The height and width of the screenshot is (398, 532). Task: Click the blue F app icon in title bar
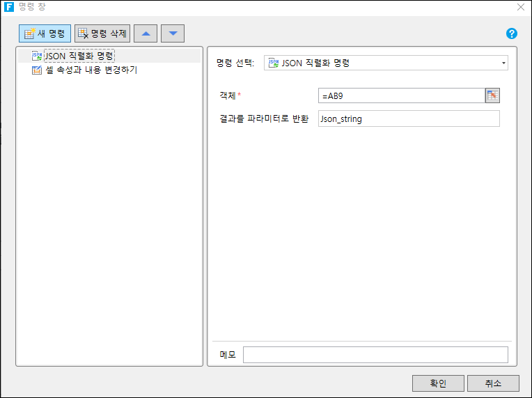9,8
